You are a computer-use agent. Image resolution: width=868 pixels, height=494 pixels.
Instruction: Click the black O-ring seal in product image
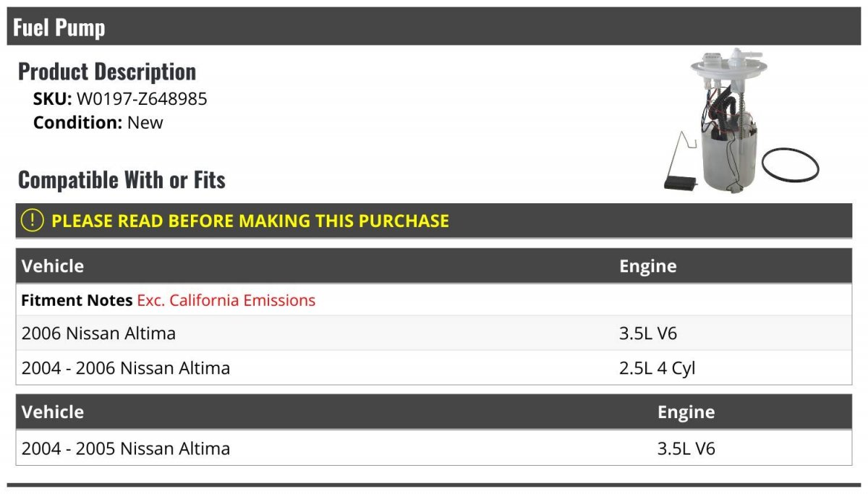(x=791, y=165)
